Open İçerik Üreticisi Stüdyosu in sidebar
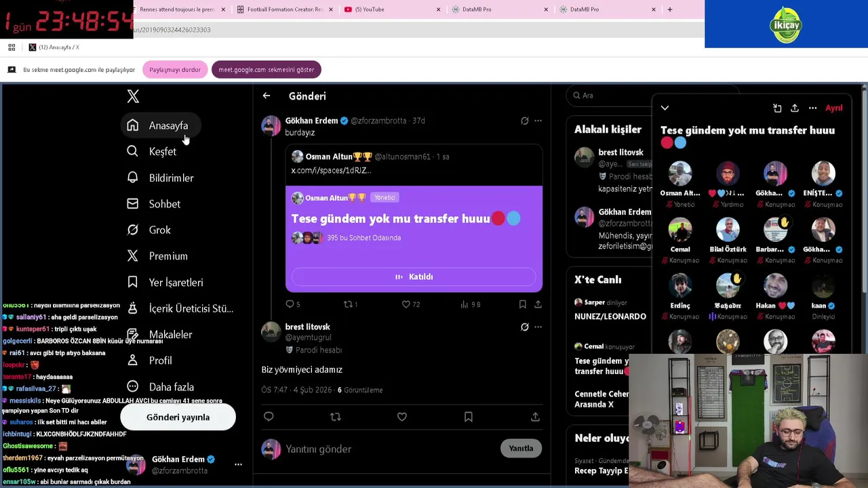 [x=180, y=308]
